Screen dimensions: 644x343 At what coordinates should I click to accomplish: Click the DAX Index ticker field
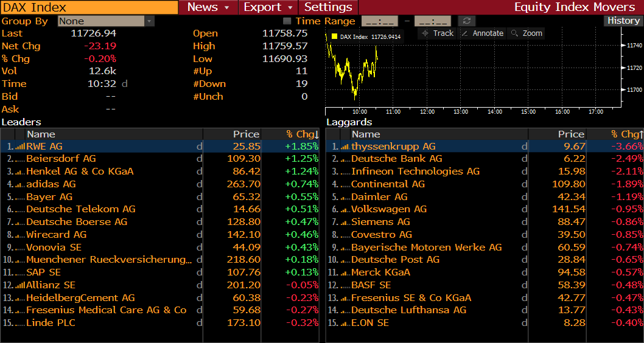point(89,7)
